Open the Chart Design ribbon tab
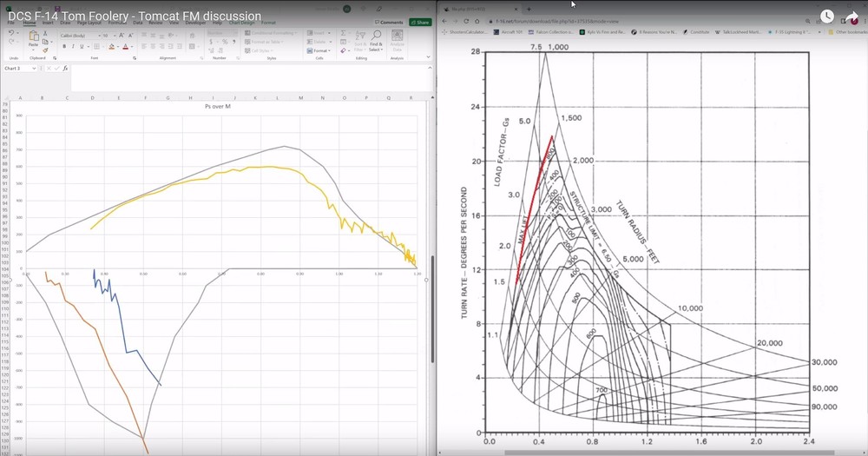This screenshot has height=456, width=868. pyautogui.click(x=242, y=23)
